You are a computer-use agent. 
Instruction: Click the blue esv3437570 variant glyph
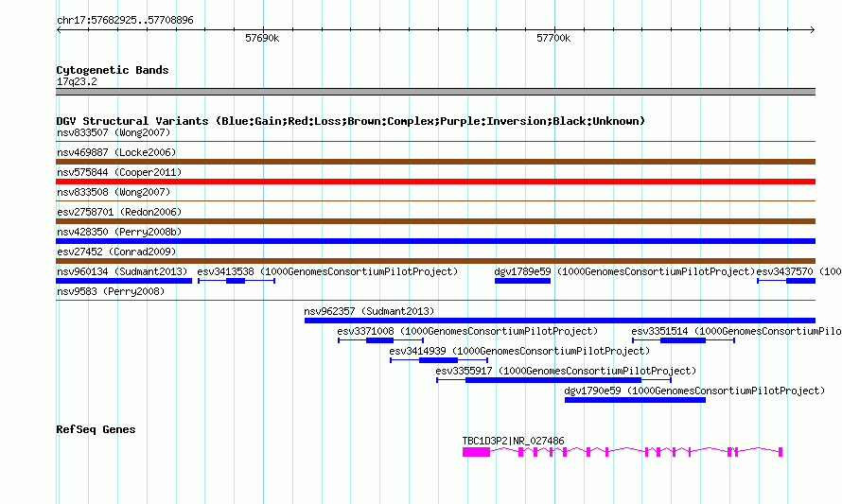pos(786,281)
